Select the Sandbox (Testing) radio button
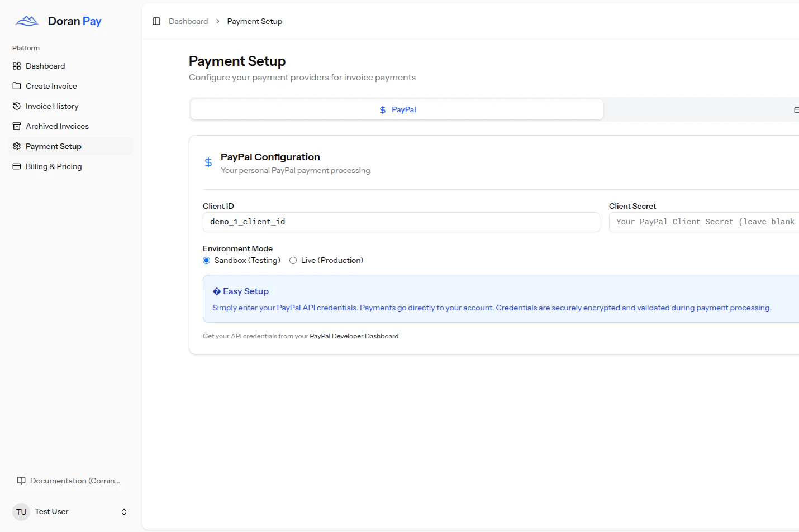799x532 pixels. [x=206, y=260]
